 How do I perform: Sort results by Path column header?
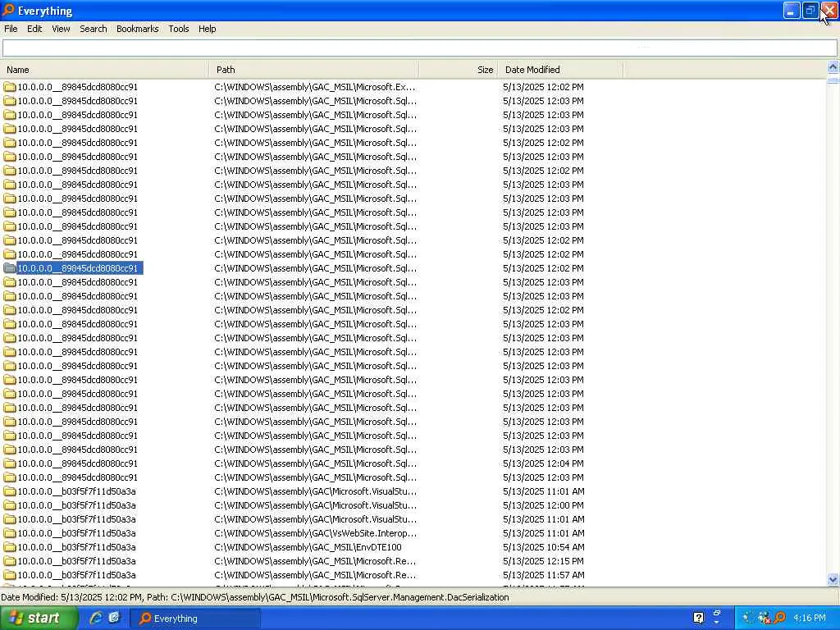(313, 70)
